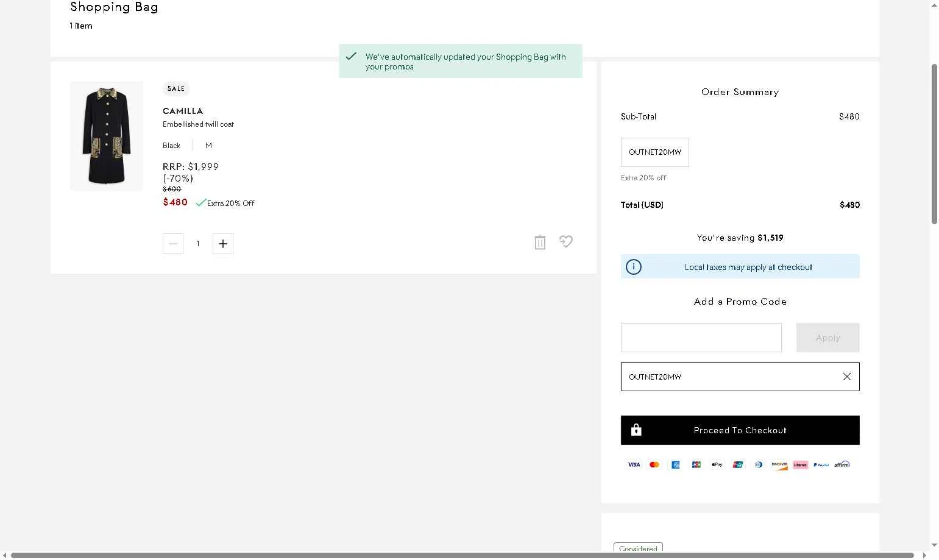Click the JCB payment icon

click(x=696, y=464)
